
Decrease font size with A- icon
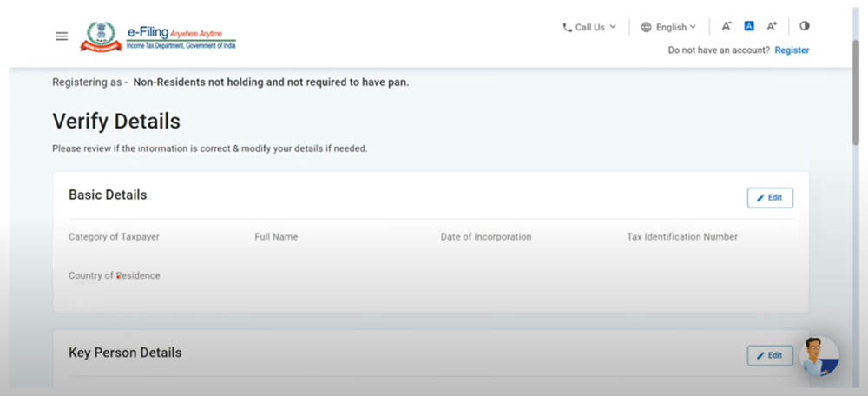tap(727, 27)
